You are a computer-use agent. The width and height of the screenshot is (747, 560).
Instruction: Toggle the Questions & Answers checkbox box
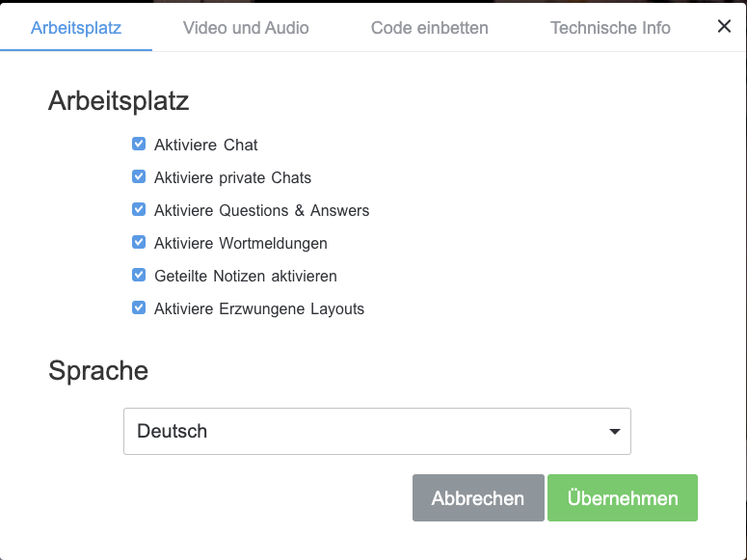click(x=139, y=210)
